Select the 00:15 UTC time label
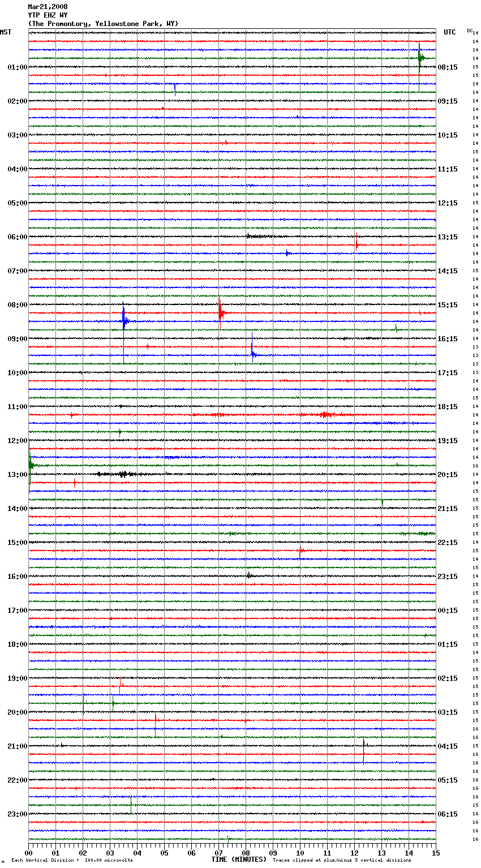 (x=448, y=611)
